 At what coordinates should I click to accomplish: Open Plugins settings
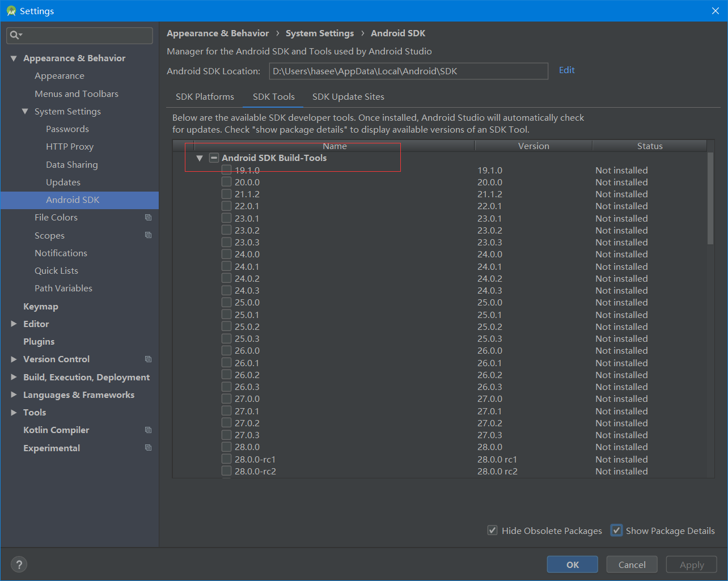point(39,342)
